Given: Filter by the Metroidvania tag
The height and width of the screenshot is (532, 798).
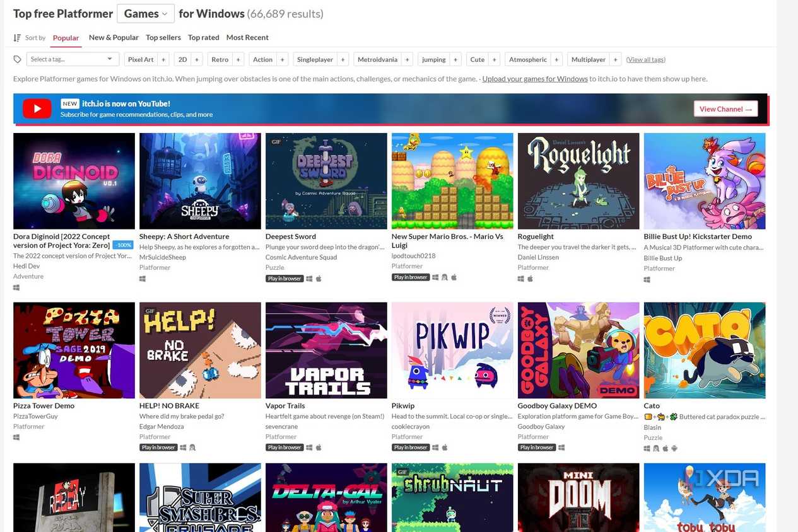Looking at the screenshot, I should point(377,59).
